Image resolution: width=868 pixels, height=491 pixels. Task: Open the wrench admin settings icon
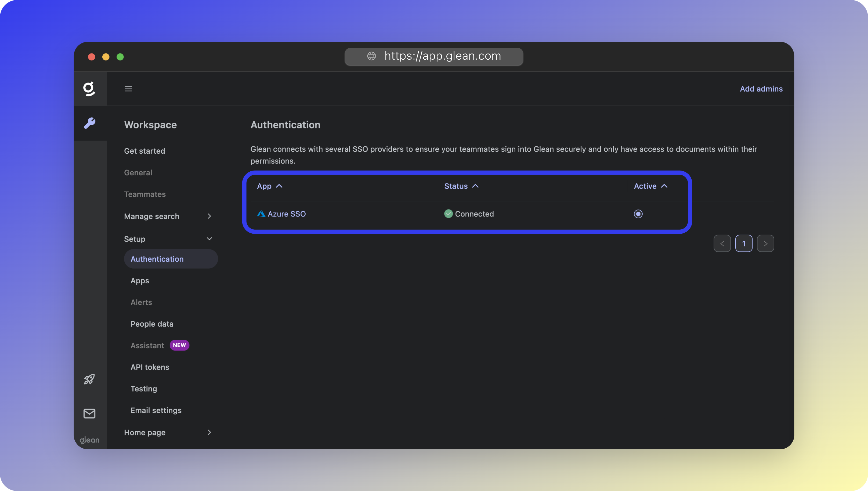(x=90, y=123)
